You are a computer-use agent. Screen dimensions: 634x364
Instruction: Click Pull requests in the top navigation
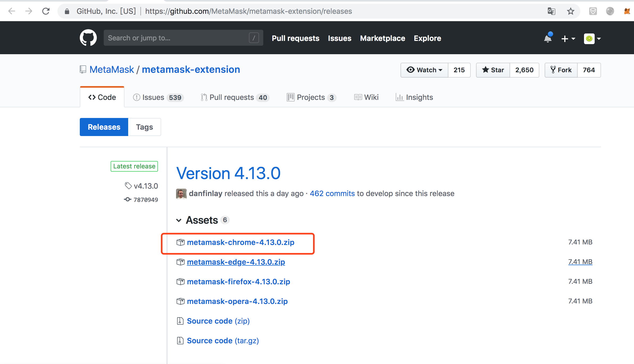tap(295, 38)
